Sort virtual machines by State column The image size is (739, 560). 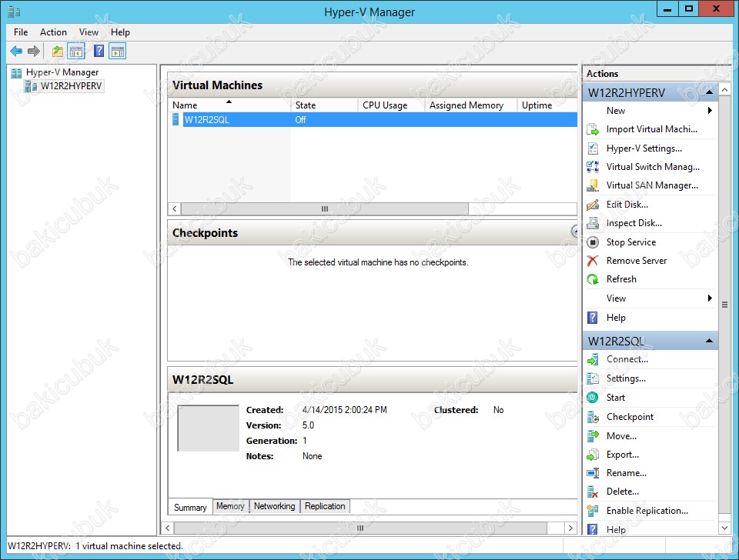(x=324, y=105)
